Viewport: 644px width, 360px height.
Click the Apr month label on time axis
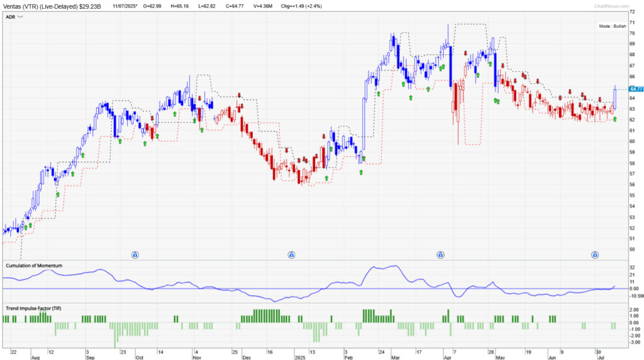[447, 357]
